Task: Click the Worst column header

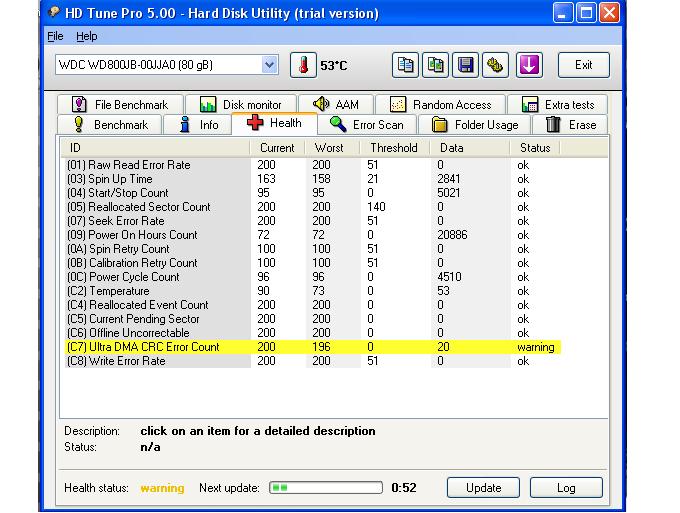Action: click(332, 148)
